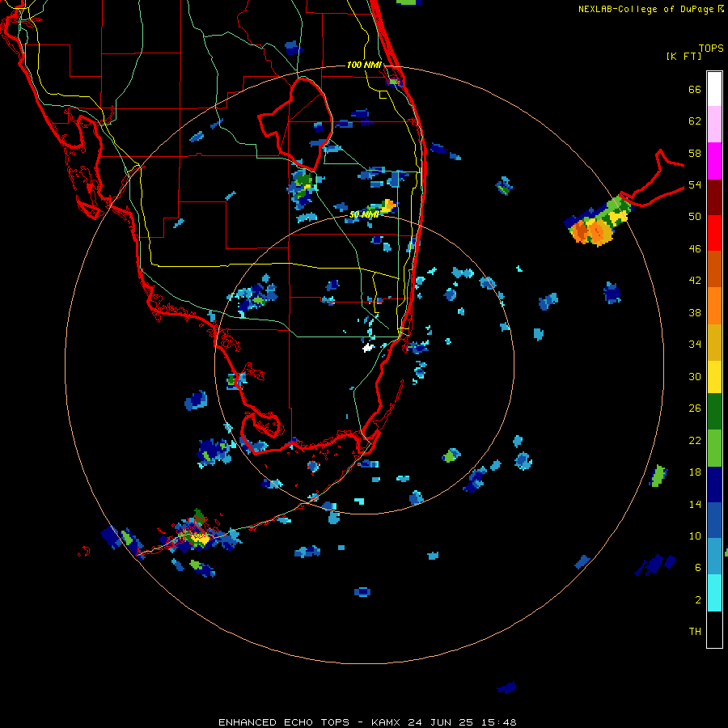Click the 34 value on the legend
Image resolution: width=728 pixels, height=728 pixels.
click(695, 345)
